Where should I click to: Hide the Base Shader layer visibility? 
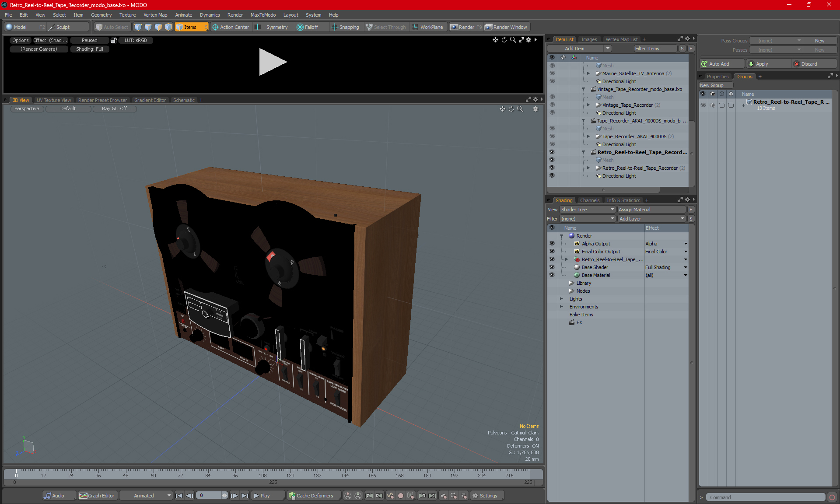click(x=552, y=267)
